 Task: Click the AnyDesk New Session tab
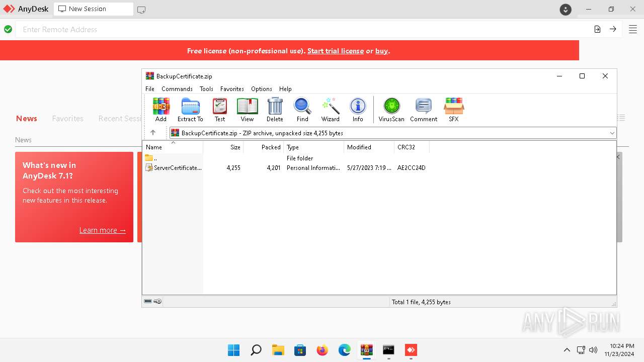point(94,9)
